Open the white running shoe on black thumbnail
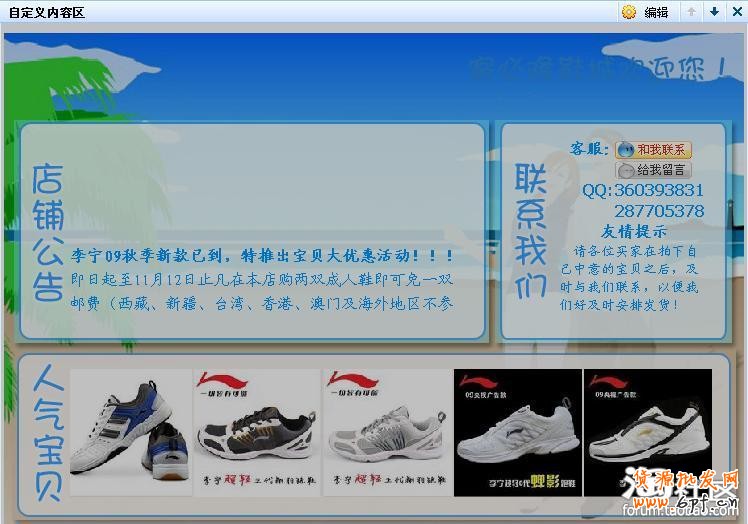748x524 pixels. (518, 433)
